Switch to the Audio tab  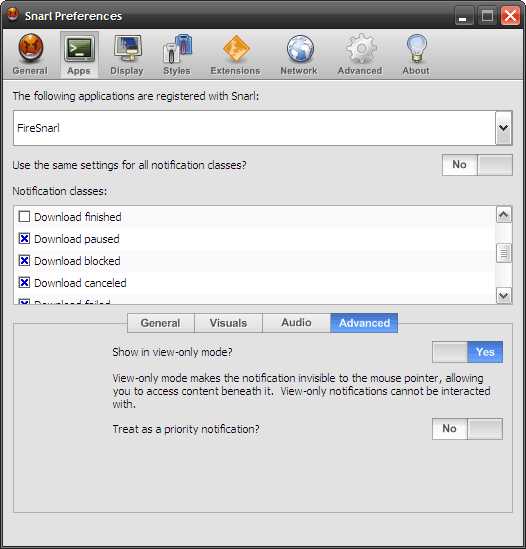click(296, 323)
